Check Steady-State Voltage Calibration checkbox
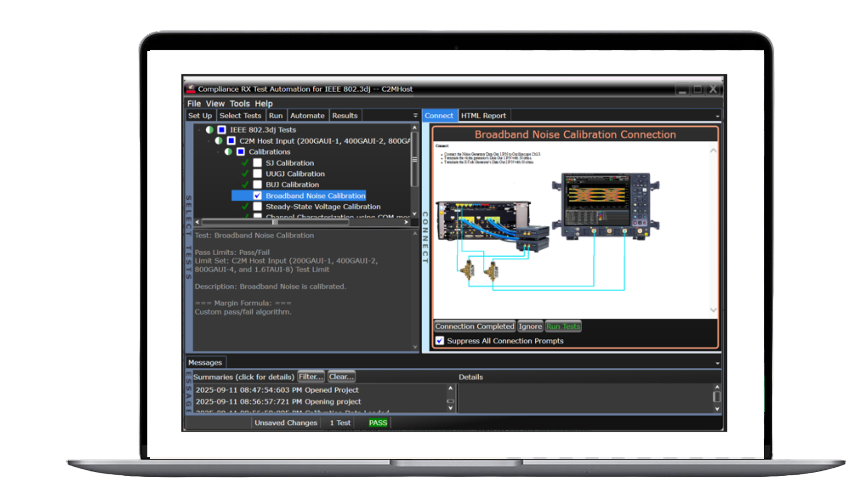The image size is (868, 488). coord(258,206)
